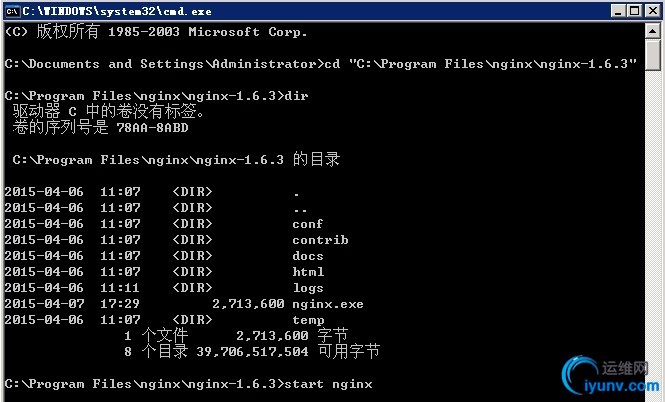Click the 39,706,517,504 free bytes value
The height and width of the screenshot is (402, 665).
[252, 352]
